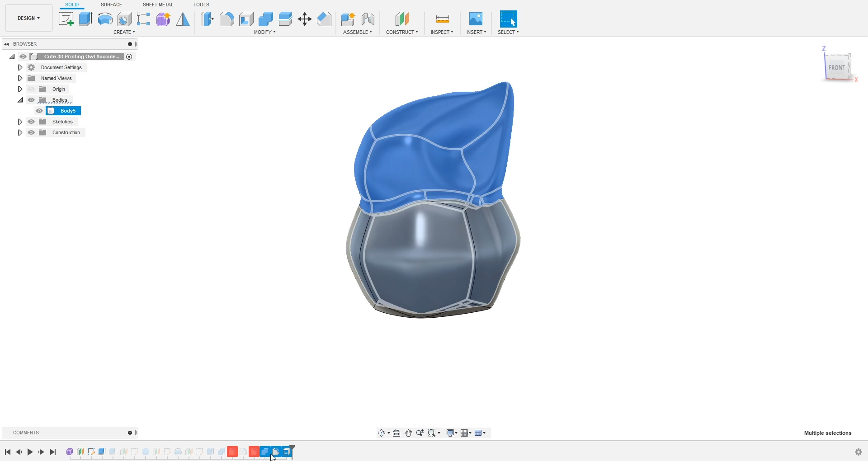The width and height of the screenshot is (868, 461).
Task: Expand the Origin folder node
Action: click(x=20, y=89)
